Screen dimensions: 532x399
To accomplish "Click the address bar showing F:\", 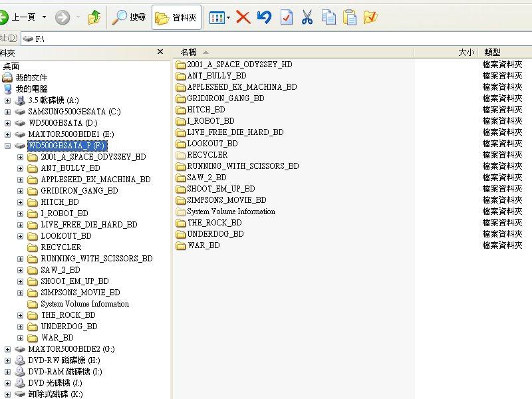I will 276,39.
